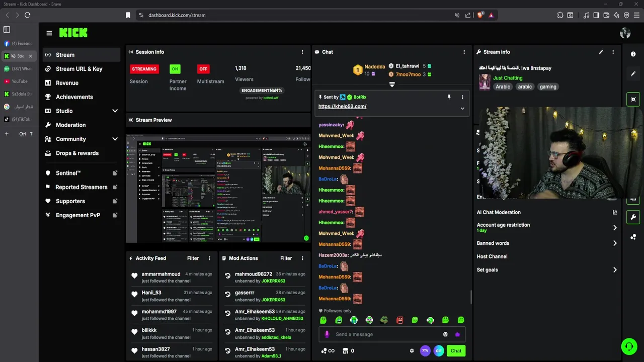Open chat settings gear
This screenshot has height=362, width=644.
click(412, 351)
